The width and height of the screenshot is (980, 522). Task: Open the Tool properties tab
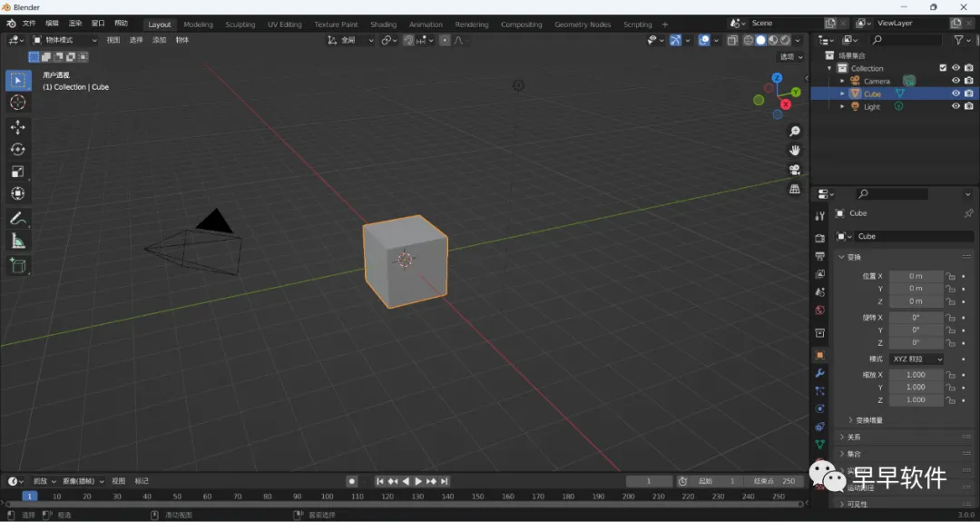820,216
